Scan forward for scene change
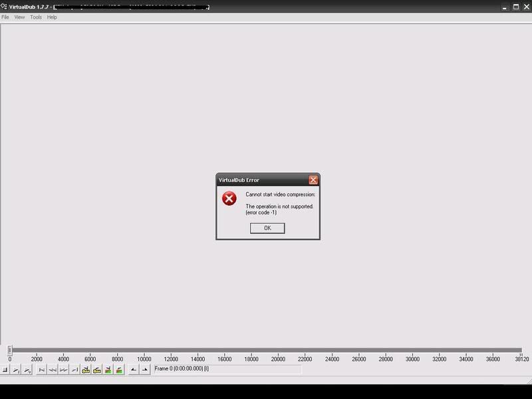The width and height of the screenshot is (532, 399). click(119, 370)
